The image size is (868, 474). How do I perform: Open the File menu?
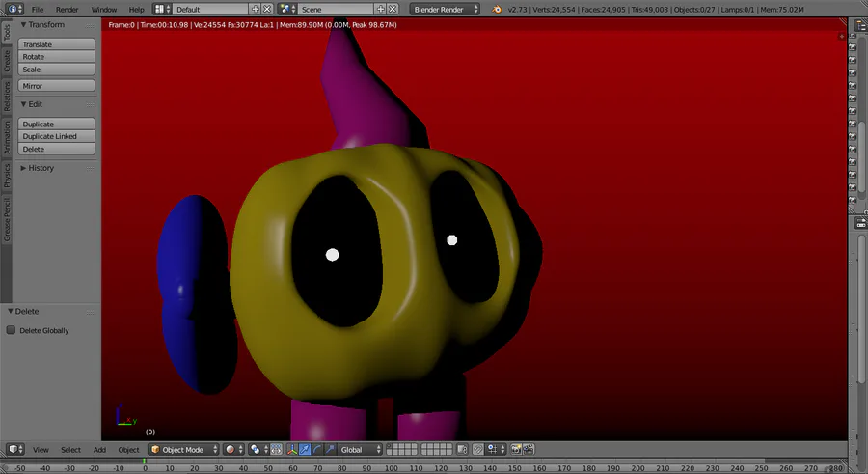pos(37,10)
